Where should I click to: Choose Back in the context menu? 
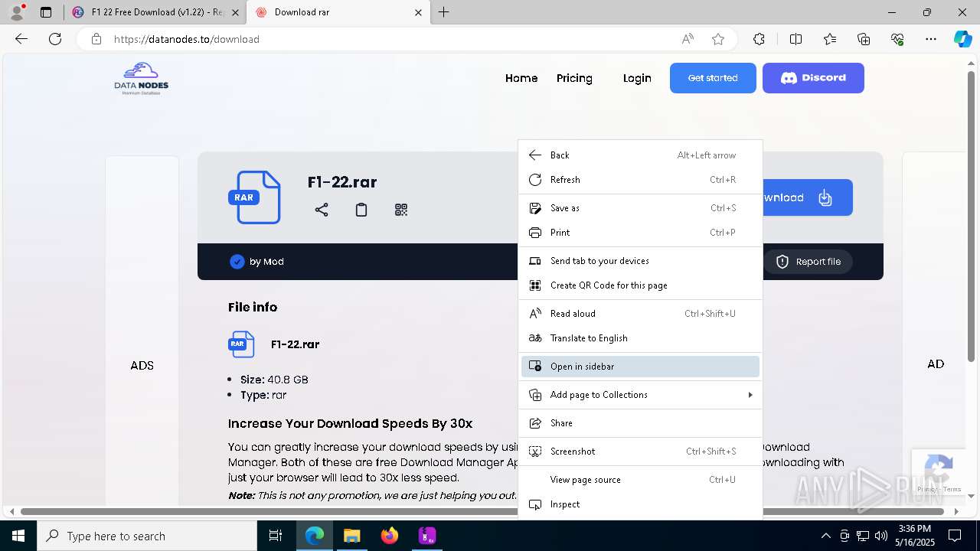tap(640, 155)
